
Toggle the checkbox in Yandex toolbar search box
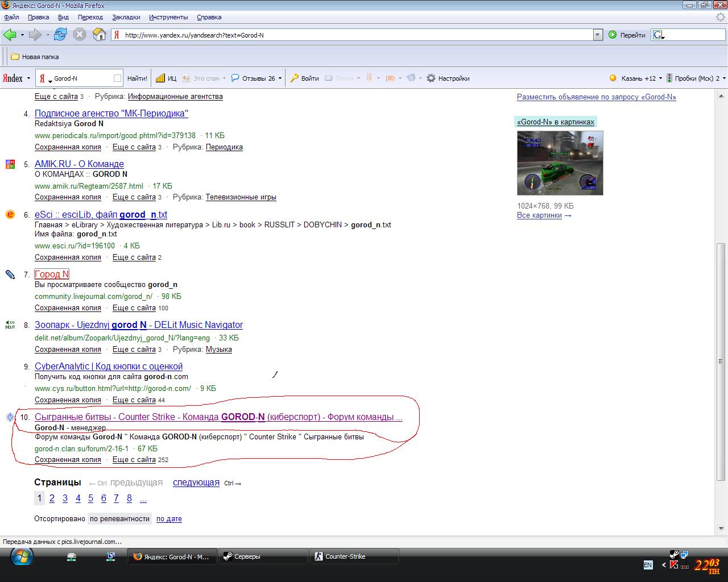point(117,78)
